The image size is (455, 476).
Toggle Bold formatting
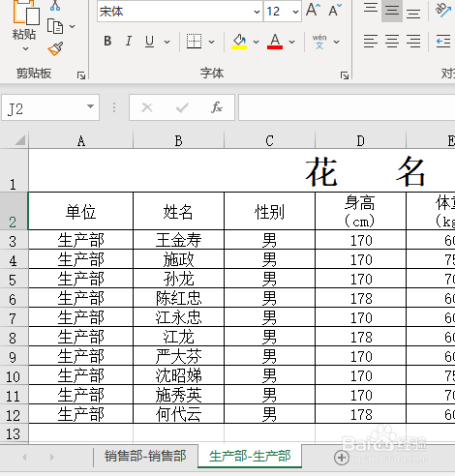(x=107, y=42)
